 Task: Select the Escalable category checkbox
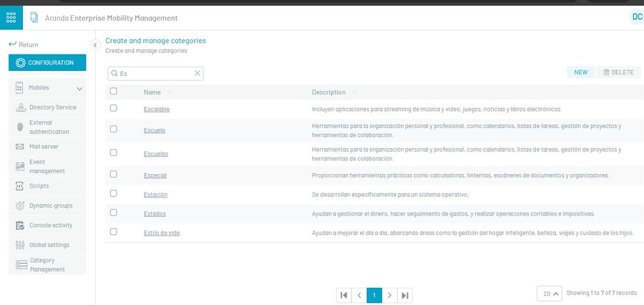click(113, 108)
